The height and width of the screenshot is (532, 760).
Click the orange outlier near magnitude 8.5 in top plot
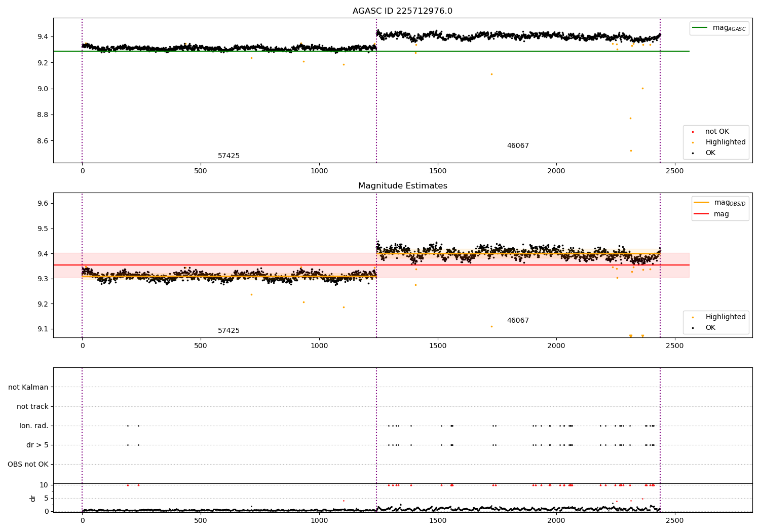pos(631,150)
